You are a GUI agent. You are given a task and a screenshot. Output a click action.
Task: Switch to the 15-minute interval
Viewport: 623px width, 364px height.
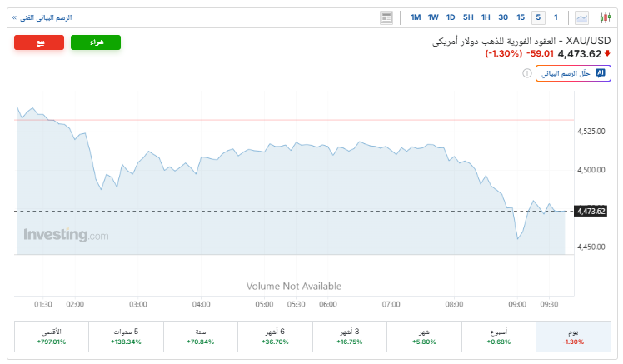pos(521,17)
